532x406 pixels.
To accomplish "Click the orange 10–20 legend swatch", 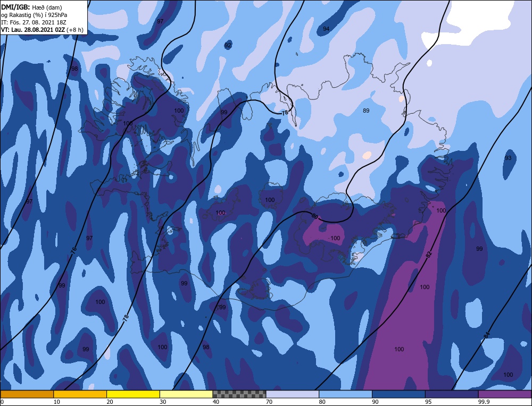I will click(x=80, y=394).
